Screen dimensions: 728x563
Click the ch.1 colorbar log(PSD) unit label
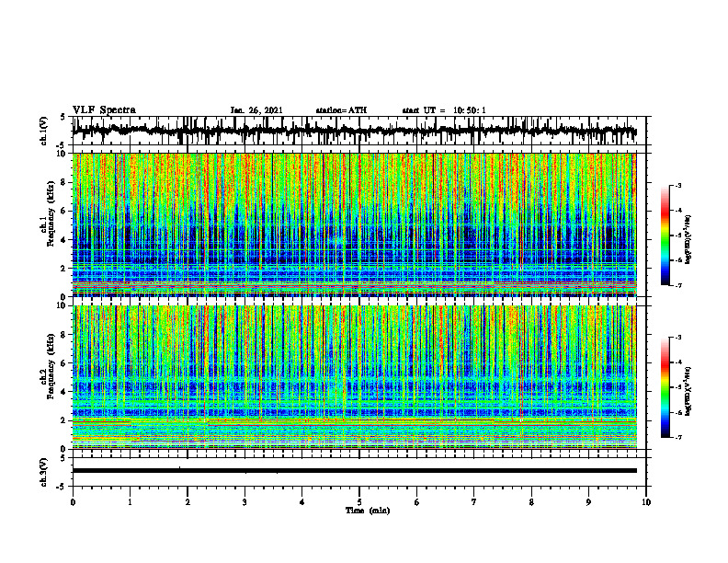688,240
